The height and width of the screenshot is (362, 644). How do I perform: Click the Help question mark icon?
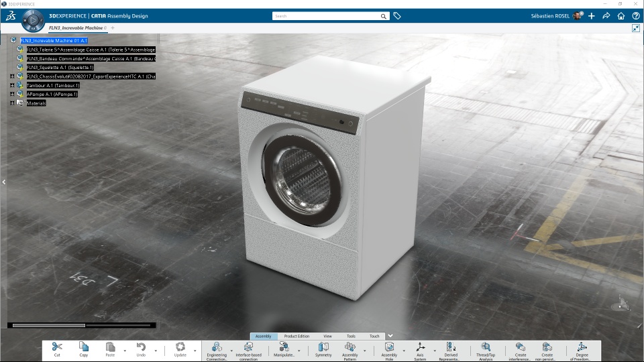pyautogui.click(x=636, y=15)
